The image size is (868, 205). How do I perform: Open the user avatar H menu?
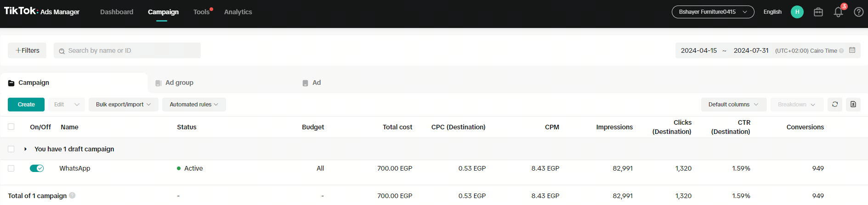click(797, 12)
